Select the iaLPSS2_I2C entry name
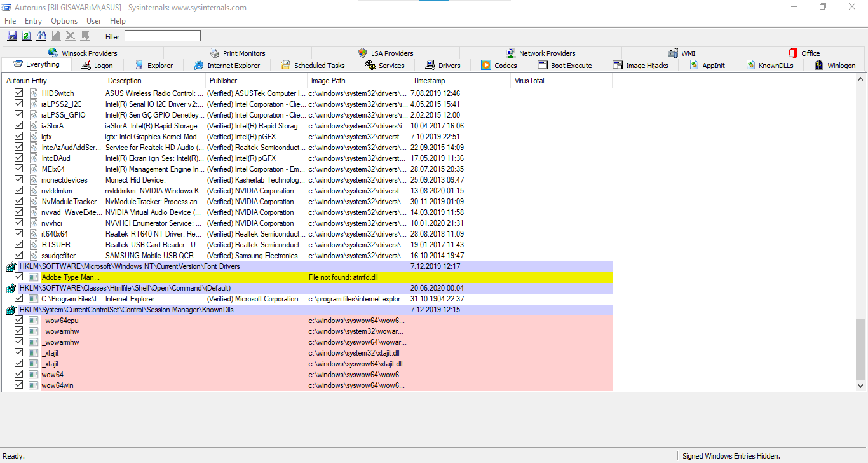The width and height of the screenshot is (868, 463). point(62,104)
